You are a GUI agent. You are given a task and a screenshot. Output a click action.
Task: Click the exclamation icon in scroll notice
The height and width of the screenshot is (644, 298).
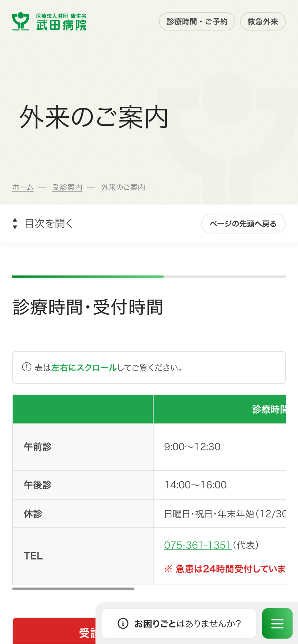click(27, 367)
